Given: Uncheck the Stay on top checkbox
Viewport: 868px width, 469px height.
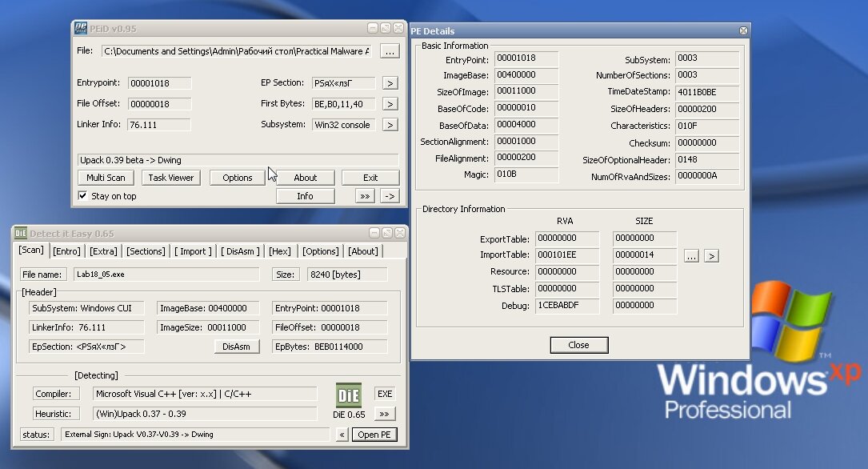Looking at the screenshot, I should pyautogui.click(x=82, y=196).
